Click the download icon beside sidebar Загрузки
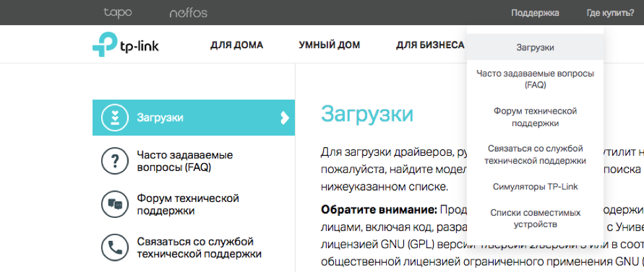The width and height of the screenshot is (644, 272). pos(114,118)
